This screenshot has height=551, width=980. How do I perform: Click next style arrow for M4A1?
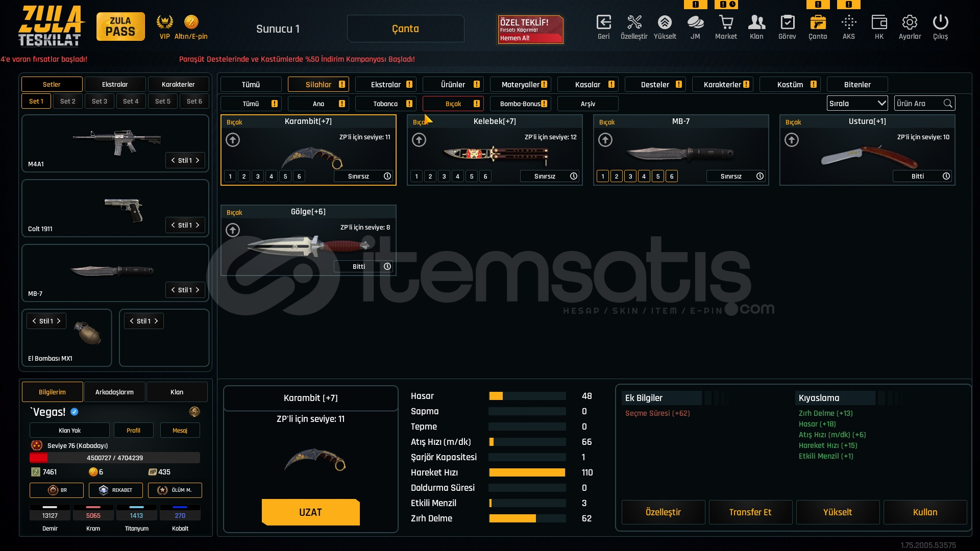pyautogui.click(x=198, y=160)
